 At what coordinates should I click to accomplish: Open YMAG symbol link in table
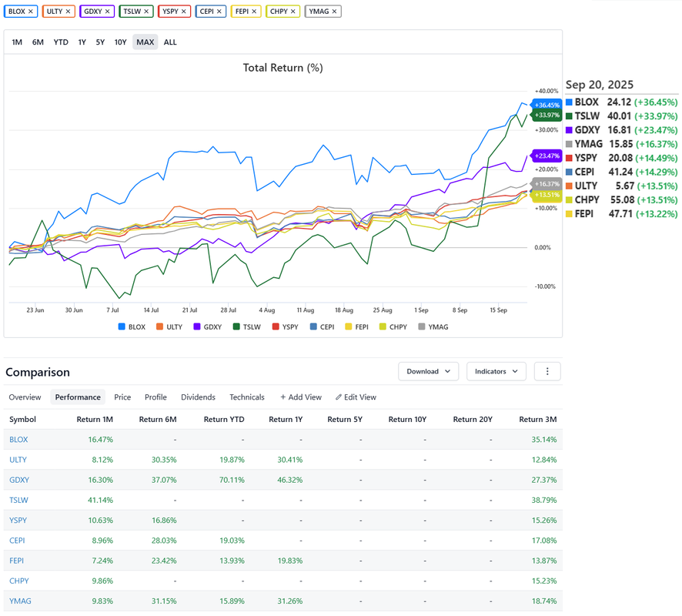tap(21, 601)
